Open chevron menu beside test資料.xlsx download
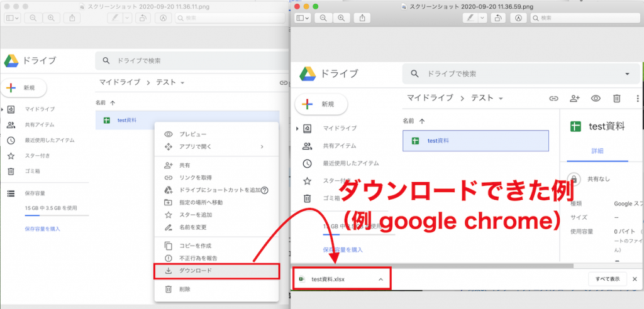Screen dimensions: 644x309 [x=380, y=279]
